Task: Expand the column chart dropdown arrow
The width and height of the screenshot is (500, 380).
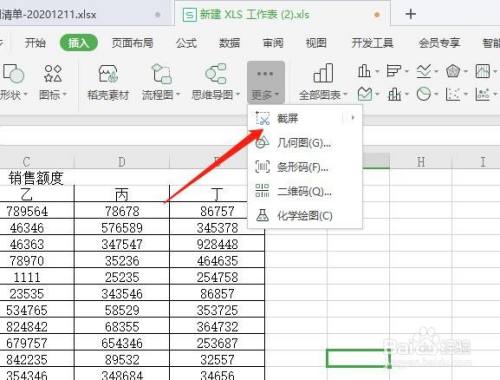Action: coord(377,71)
